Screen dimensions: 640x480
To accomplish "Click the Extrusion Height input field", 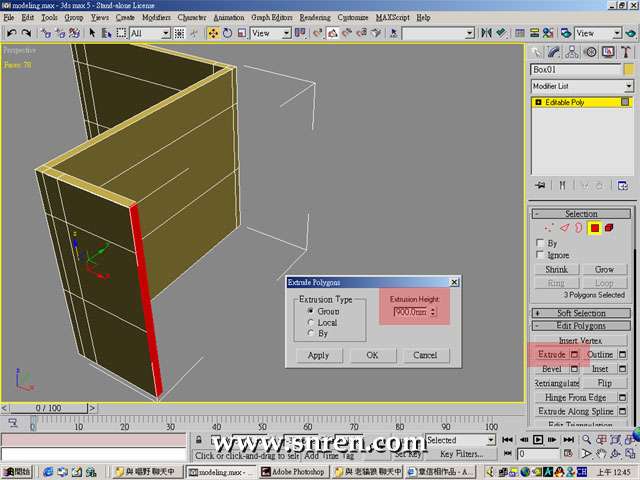I will pos(410,312).
